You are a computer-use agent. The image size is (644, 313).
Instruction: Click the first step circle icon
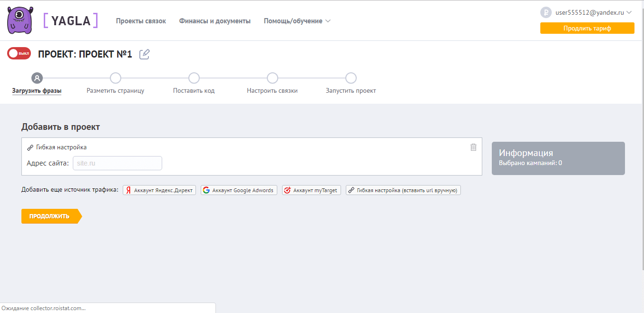tap(37, 78)
